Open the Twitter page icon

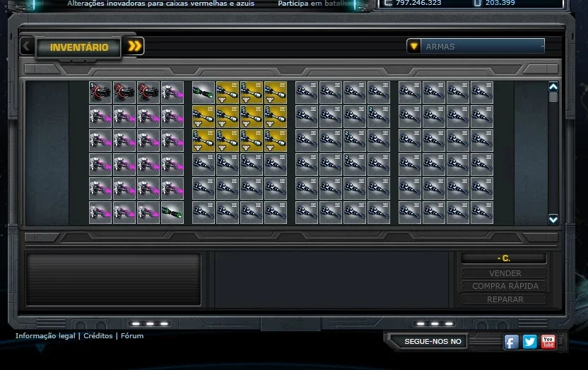529,342
